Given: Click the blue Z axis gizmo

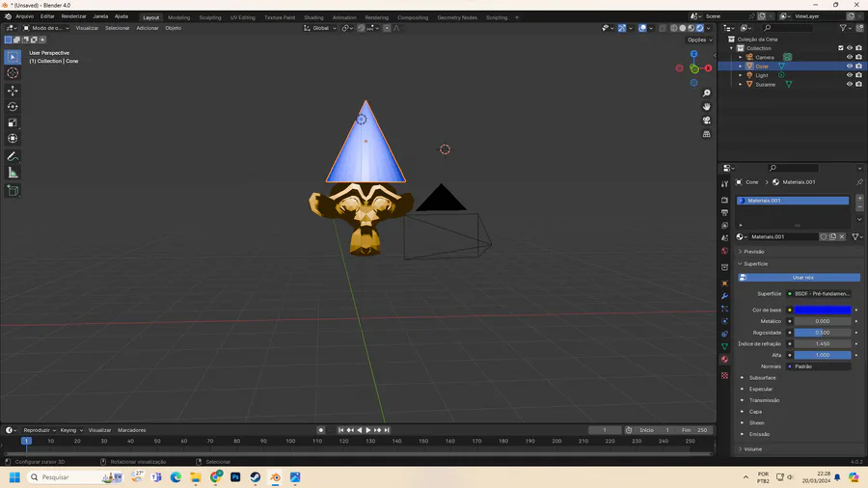Looking at the screenshot, I should (x=693, y=54).
